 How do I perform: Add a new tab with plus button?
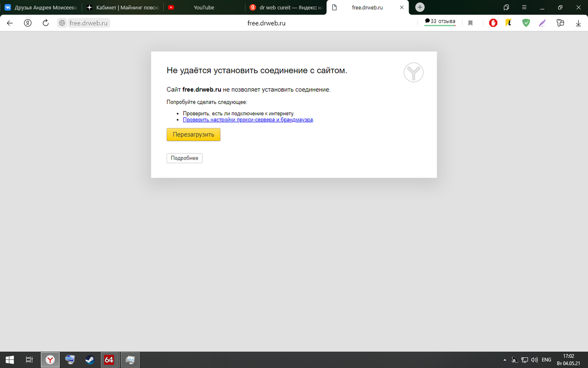[420, 7]
